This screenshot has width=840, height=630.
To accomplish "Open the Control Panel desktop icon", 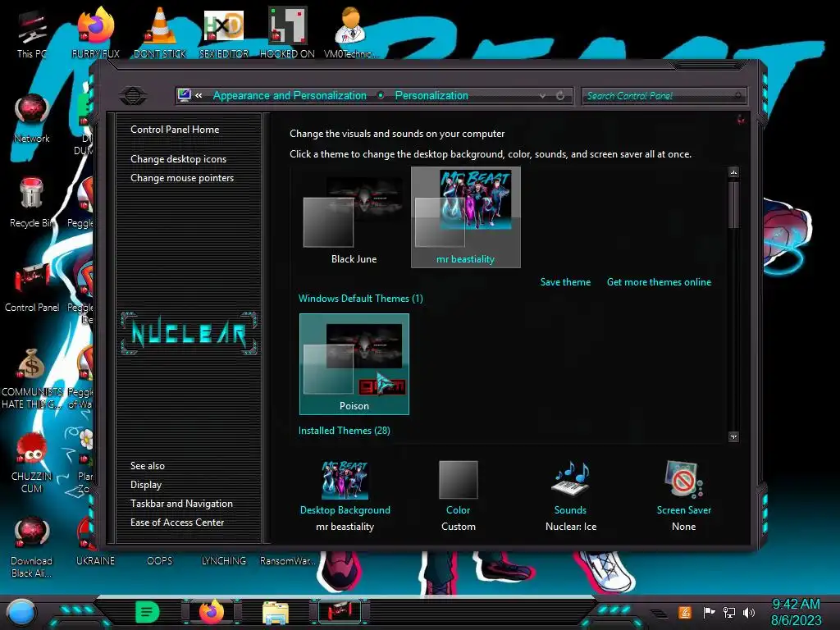I will click(x=32, y=287).
